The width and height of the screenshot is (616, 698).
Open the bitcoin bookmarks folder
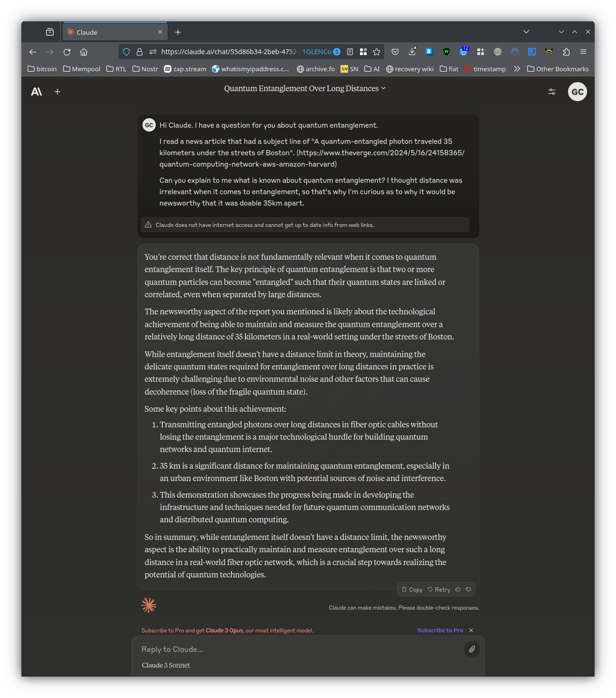pos(42,69)
